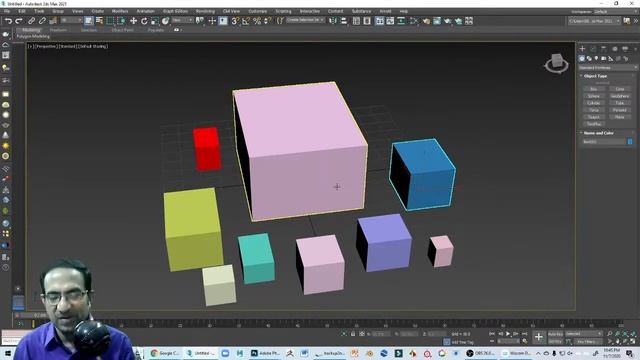Open the Selected key filter dropdown
The image size is (640, 360).
coord(583,334)
